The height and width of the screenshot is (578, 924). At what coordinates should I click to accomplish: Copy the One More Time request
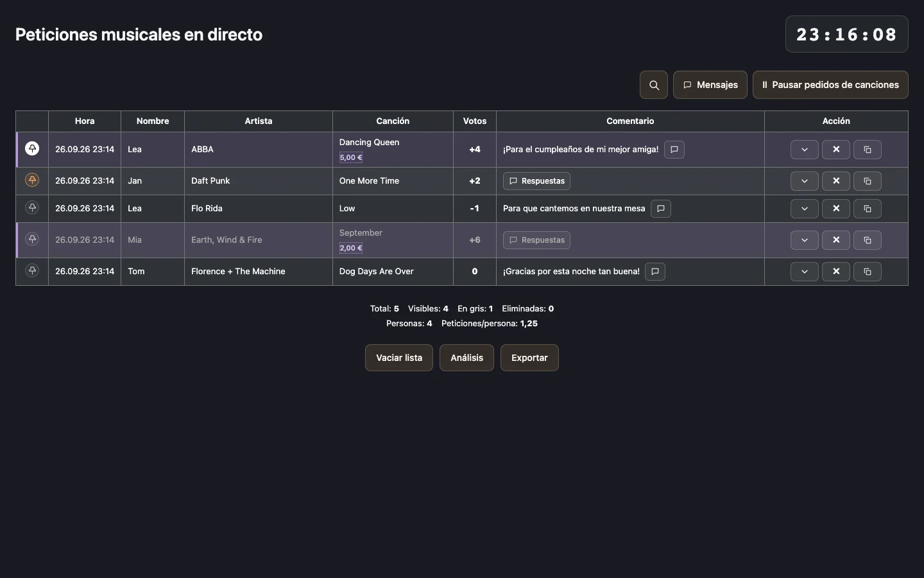click(x=868, y=181)
